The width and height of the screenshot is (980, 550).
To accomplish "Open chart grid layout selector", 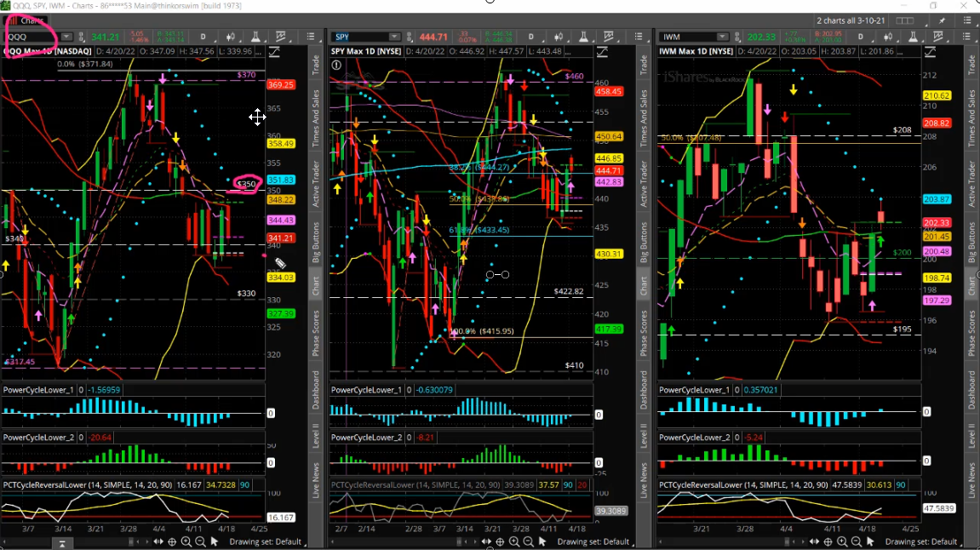I will 904,20.
